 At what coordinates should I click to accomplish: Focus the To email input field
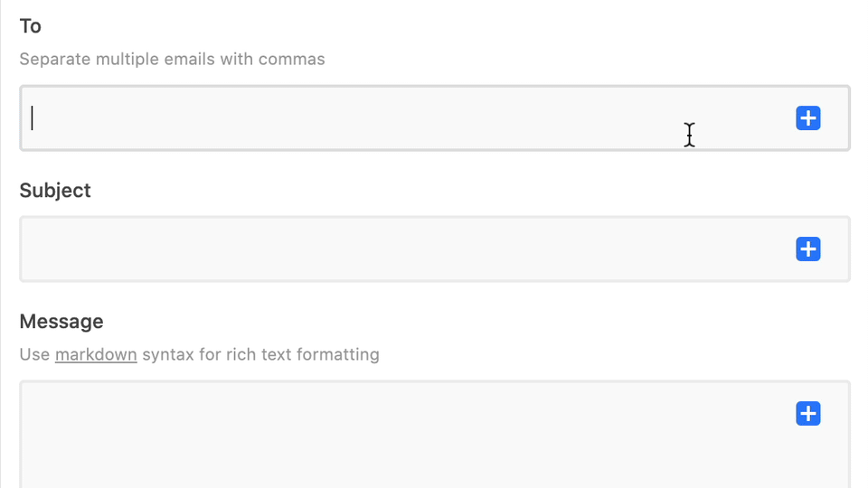point(435,118)
